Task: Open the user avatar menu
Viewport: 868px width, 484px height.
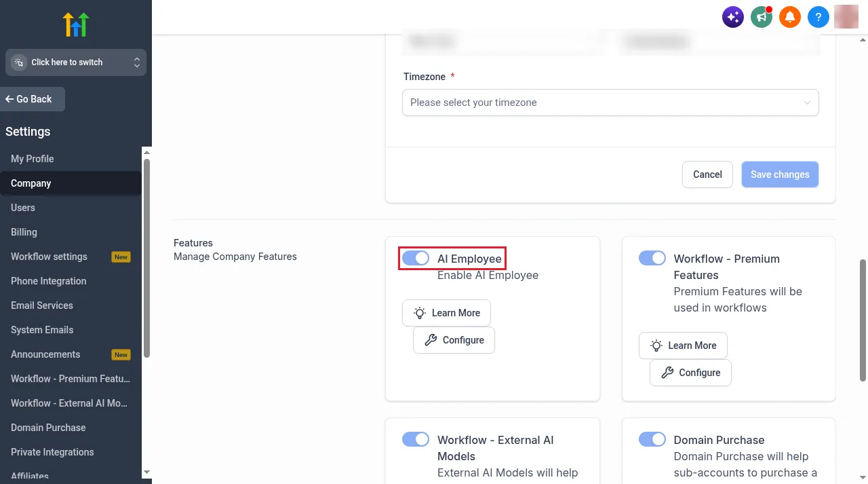Action: click(846, 17)
